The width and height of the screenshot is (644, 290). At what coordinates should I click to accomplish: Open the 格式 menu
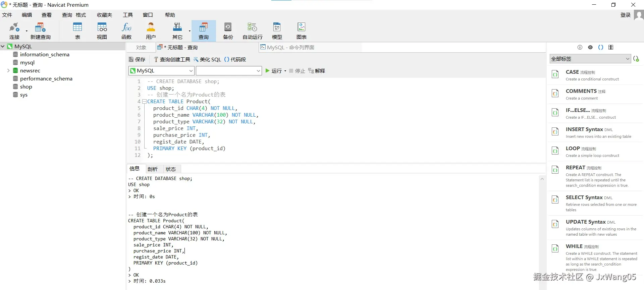81,15
